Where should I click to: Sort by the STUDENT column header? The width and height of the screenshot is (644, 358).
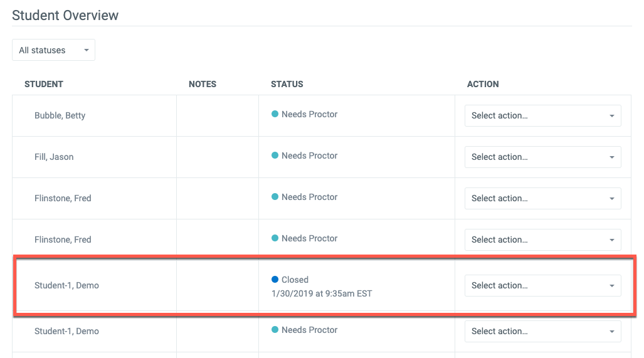tap(44, 84)
